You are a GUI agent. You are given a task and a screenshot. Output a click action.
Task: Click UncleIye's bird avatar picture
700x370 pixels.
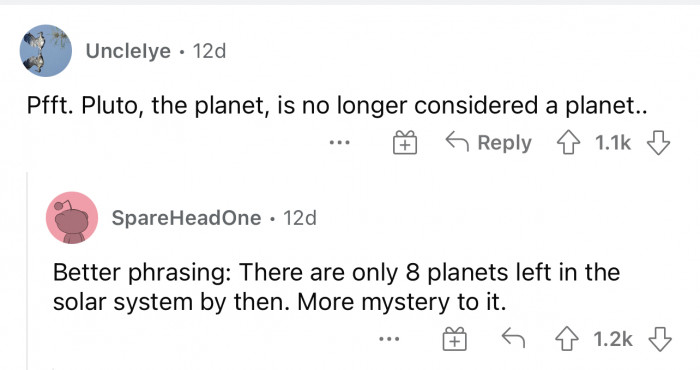(46, 50)
